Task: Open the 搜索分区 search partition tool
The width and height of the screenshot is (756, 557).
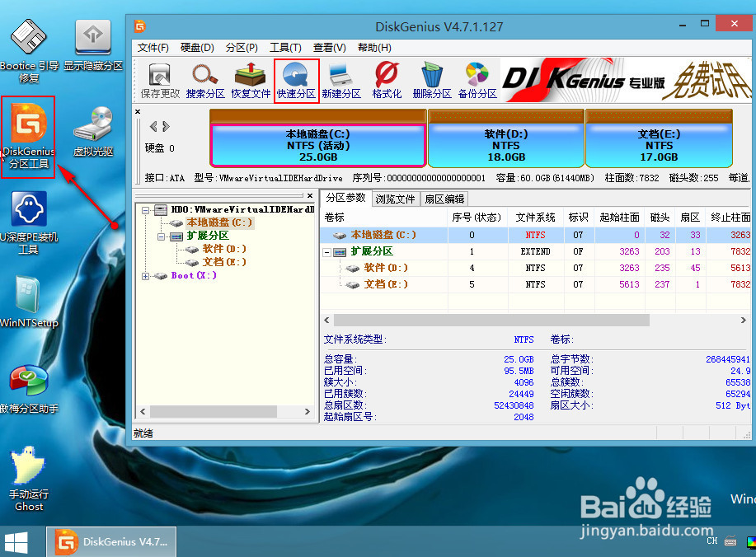Action: (205, 81)
